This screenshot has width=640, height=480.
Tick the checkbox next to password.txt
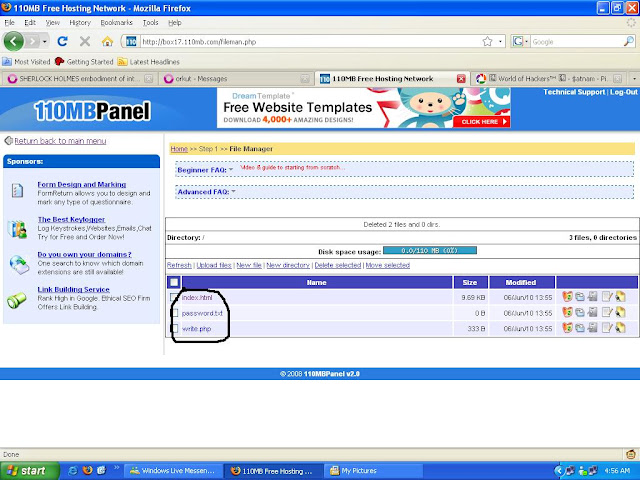coord(175,313)
